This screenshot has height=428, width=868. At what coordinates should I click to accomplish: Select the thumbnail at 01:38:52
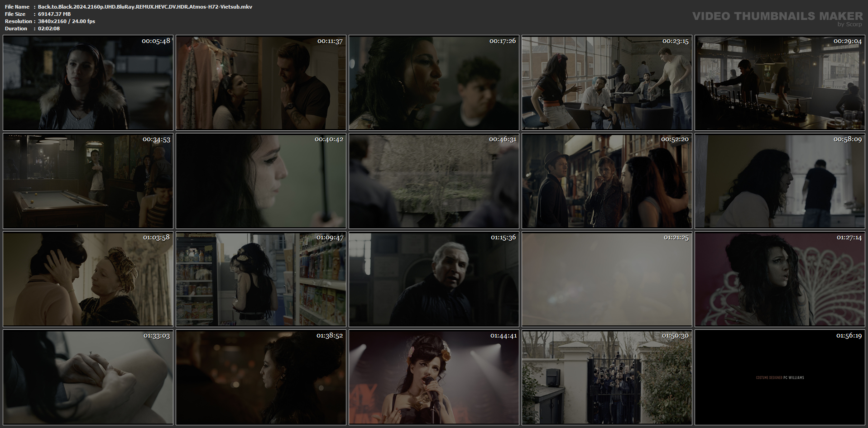(x=261, y=377)
